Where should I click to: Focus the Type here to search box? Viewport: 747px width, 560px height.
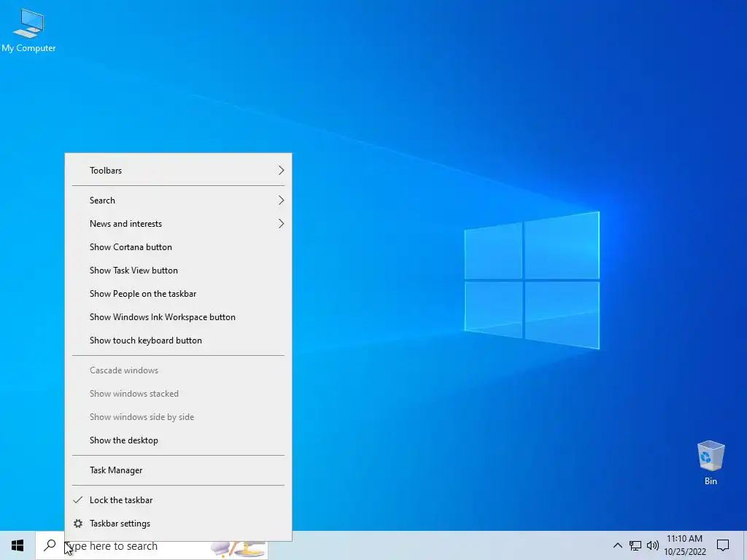[152, 545]
